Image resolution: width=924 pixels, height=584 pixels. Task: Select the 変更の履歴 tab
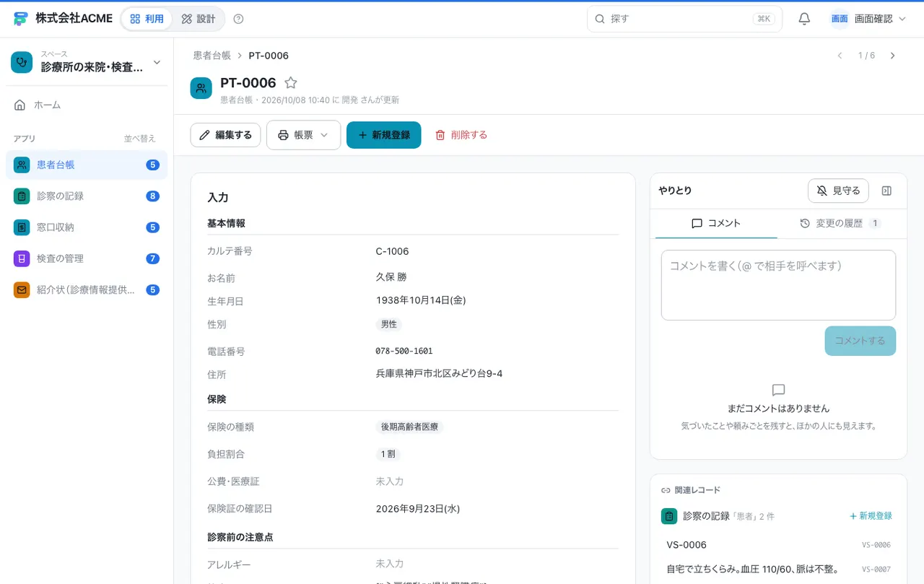click(840, 223)
